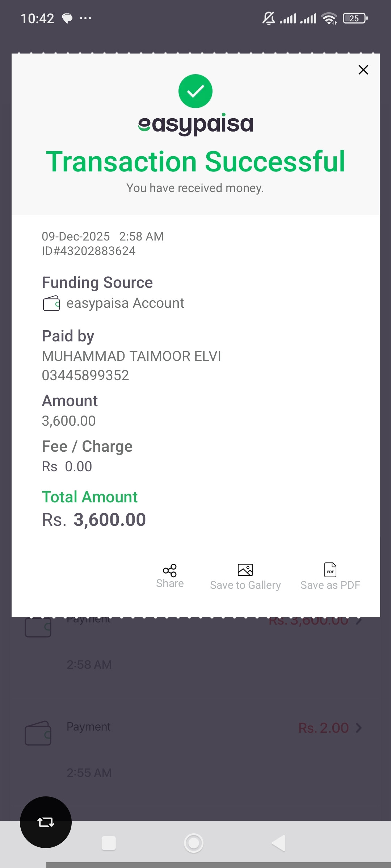
Task: Tap the easypaisa Account wallet icon
Action: [x=51, y=303]
